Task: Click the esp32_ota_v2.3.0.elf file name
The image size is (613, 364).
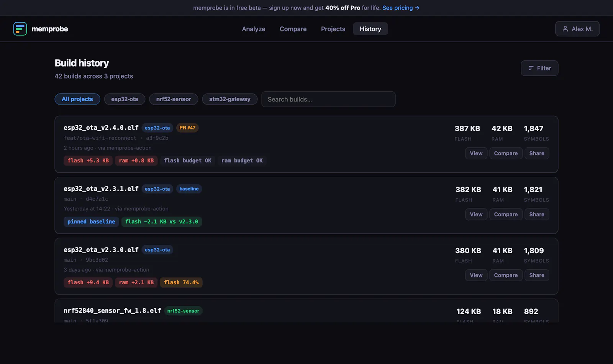Action: pos(101,249)
